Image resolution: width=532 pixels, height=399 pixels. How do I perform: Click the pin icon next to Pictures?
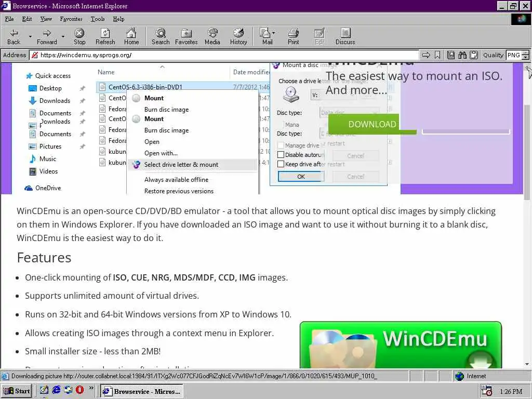coord(82,147)
